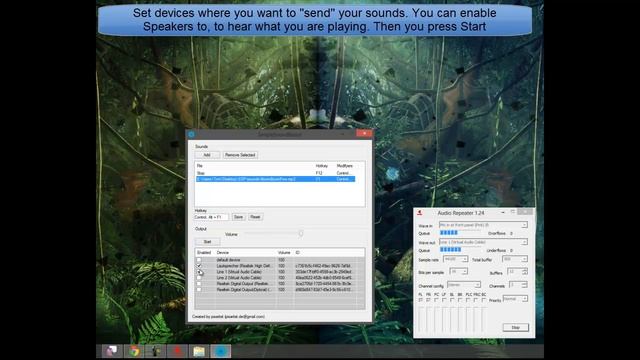Click Stop in Audio Repeater window
640x360 pixels.
click(x=516, y=327)
